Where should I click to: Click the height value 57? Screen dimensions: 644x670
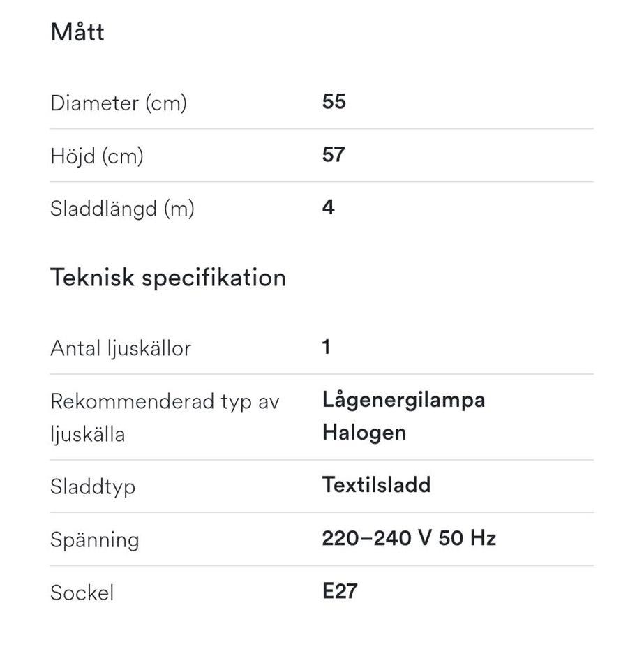(334, 154)
